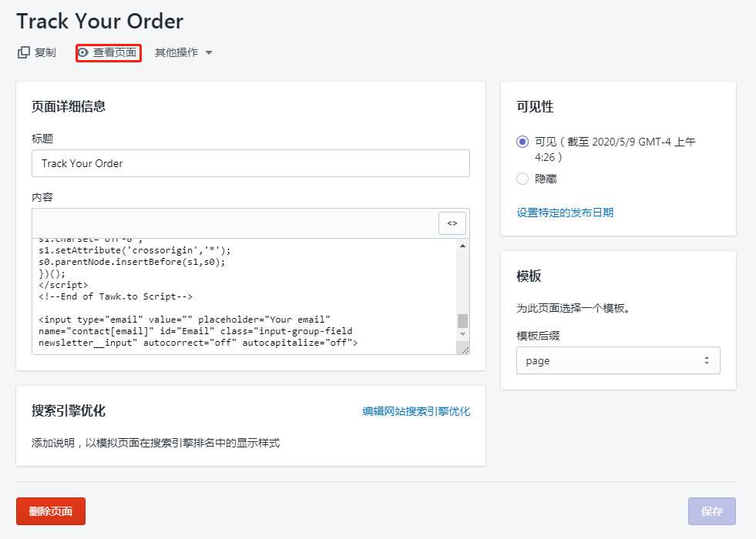Click the s0.parentNode.insertBefore code line
Screen dimensions: 756x539
(x=132, y=262)
